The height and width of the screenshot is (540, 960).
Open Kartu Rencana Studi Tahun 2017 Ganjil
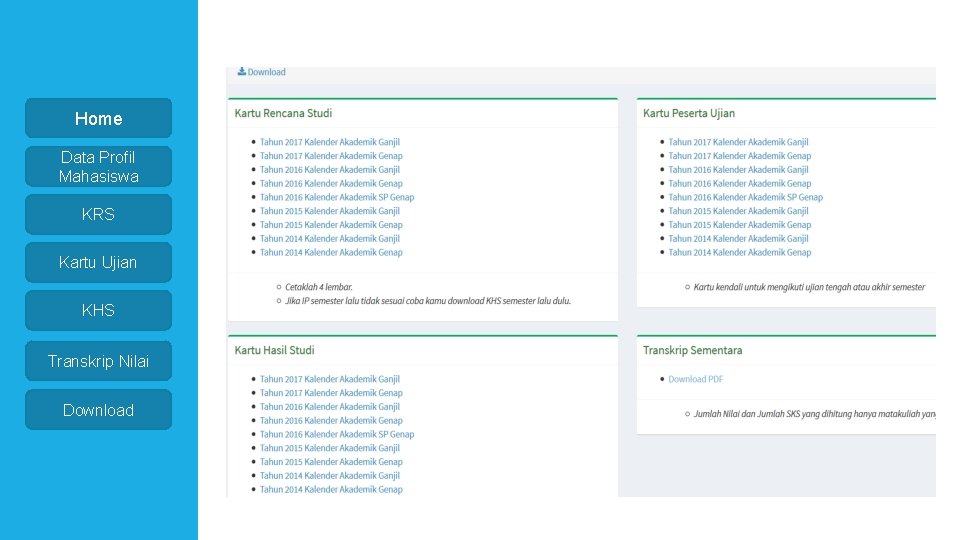click(x=329, y=142)
